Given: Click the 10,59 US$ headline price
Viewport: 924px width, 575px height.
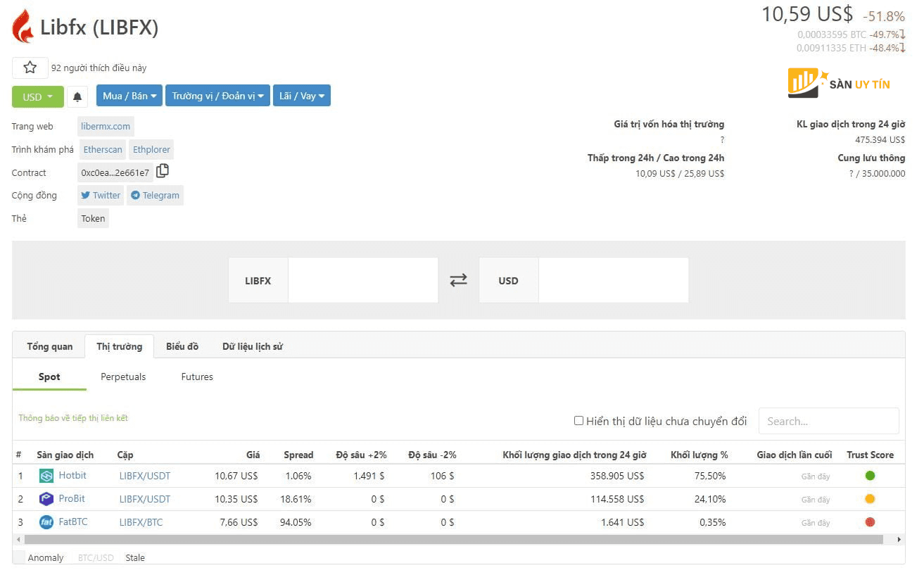Looking at the screenshot, I should (x=807, y=14).
